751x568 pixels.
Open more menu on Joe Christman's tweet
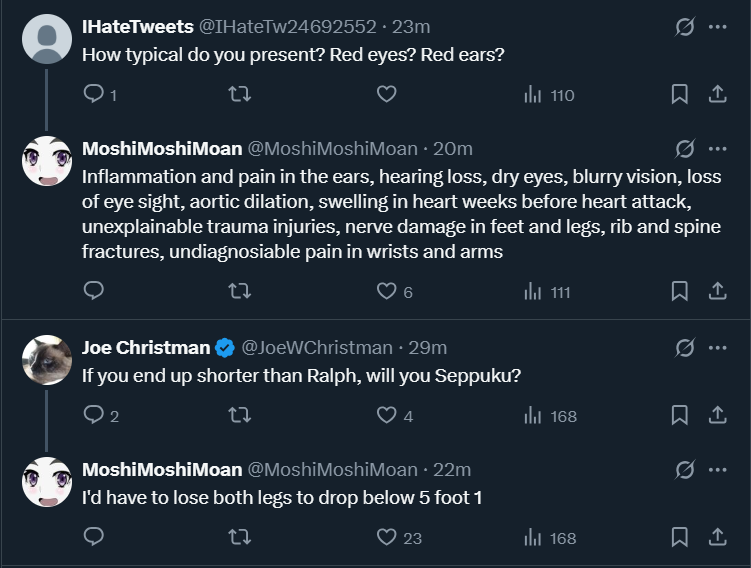click(x=717, y=348)
